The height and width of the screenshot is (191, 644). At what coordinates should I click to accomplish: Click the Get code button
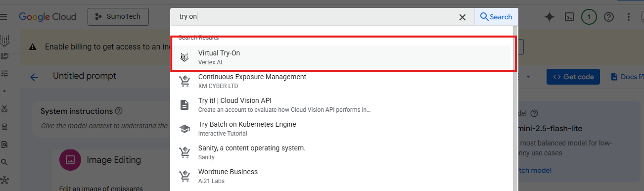[573, 77]
